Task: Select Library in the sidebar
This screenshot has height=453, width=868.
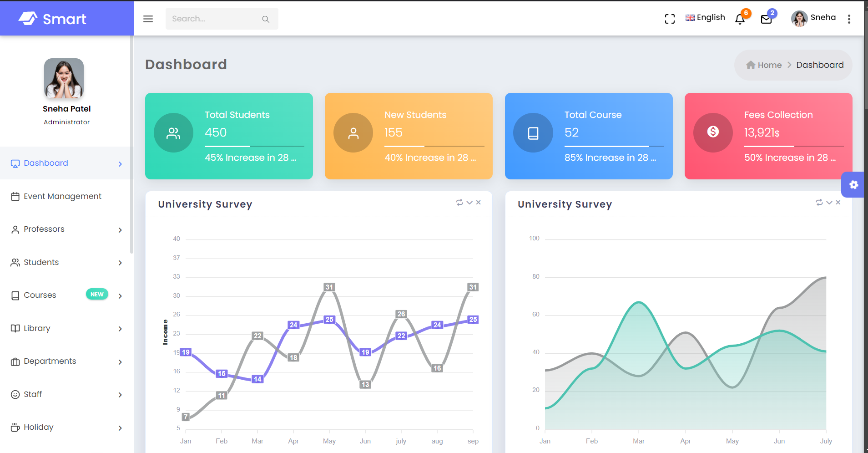Action: [x=66, y=328]
